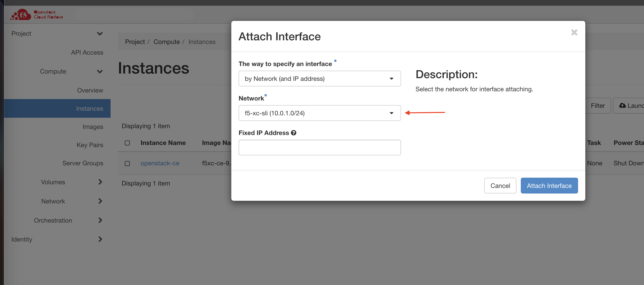Open the Network selection dropdown
The image size is (644, 285).
pos(320,113)
